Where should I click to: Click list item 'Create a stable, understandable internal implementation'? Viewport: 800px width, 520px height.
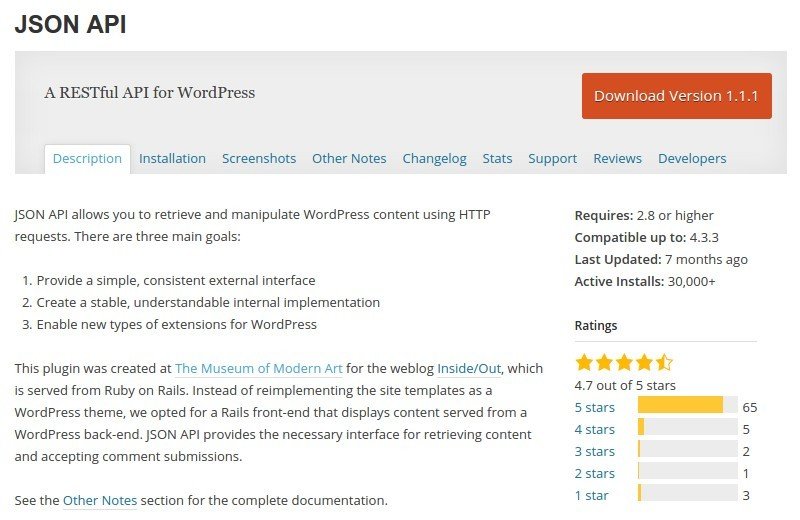pyautogui.click(x=208, y=303)
